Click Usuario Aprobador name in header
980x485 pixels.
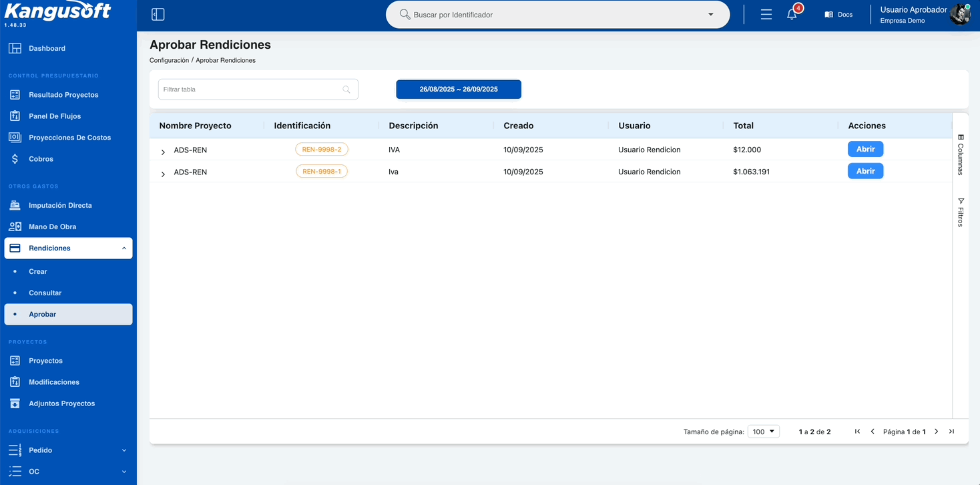(914, 10)
